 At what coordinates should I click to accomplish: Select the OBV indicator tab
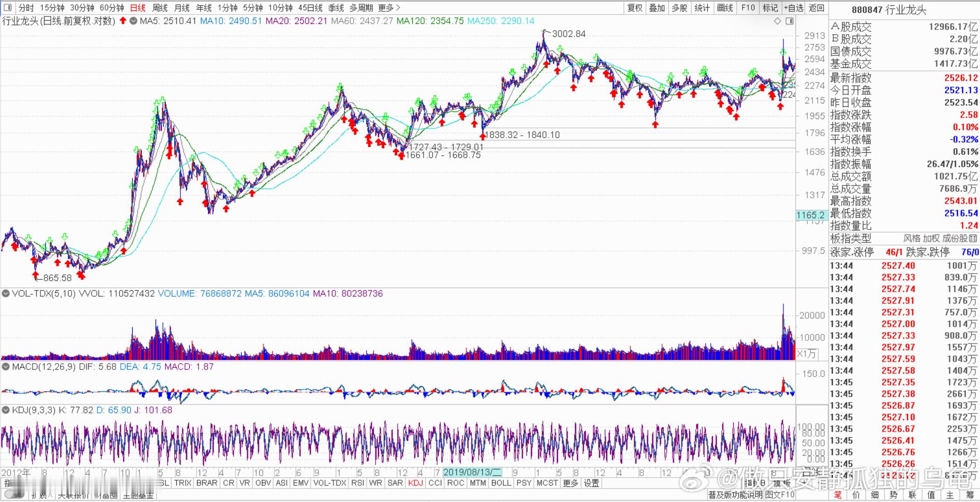263,483
